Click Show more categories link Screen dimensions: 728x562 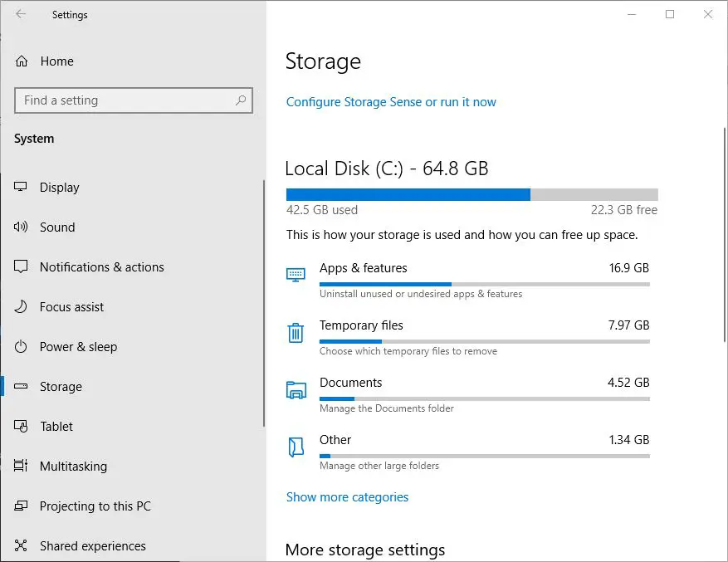pyautogui.click(x=347, y=497)
